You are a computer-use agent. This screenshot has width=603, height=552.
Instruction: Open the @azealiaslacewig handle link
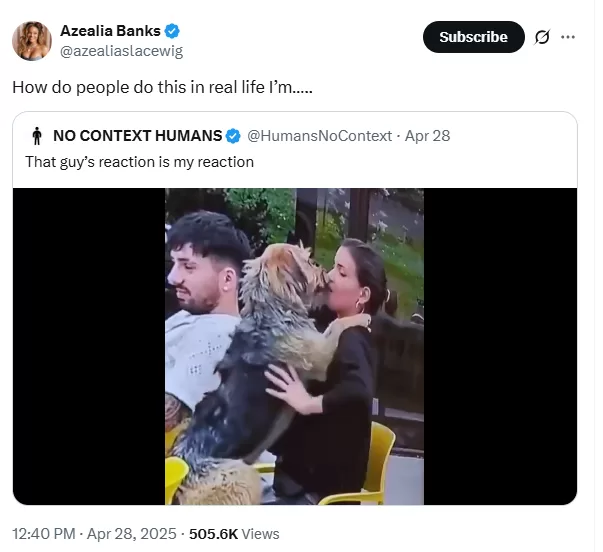click(x=121, y=50)
